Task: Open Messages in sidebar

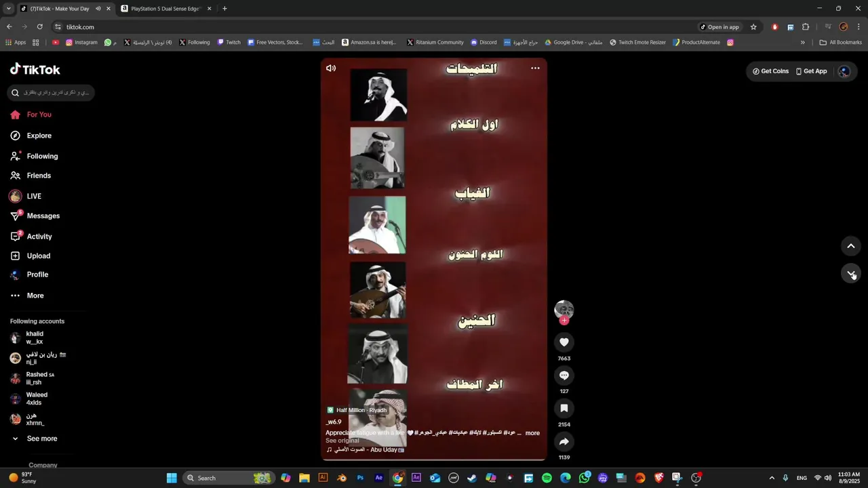Action: click(35, 216)
